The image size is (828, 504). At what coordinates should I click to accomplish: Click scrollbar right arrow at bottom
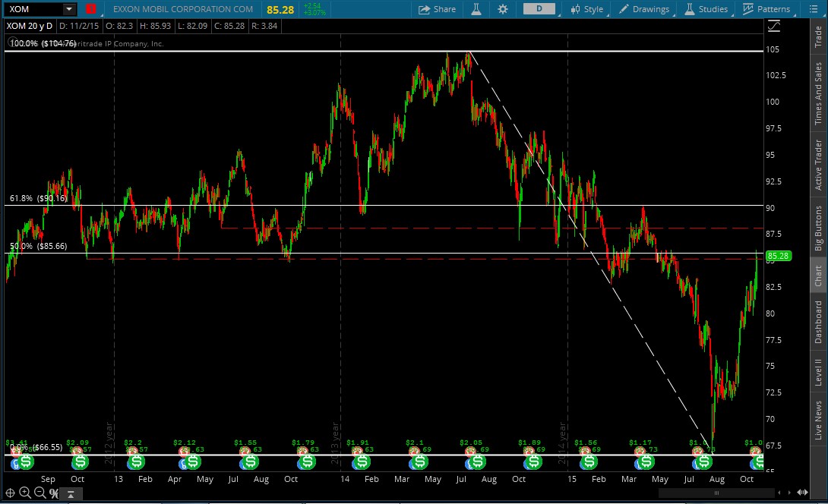pos(789,493)
